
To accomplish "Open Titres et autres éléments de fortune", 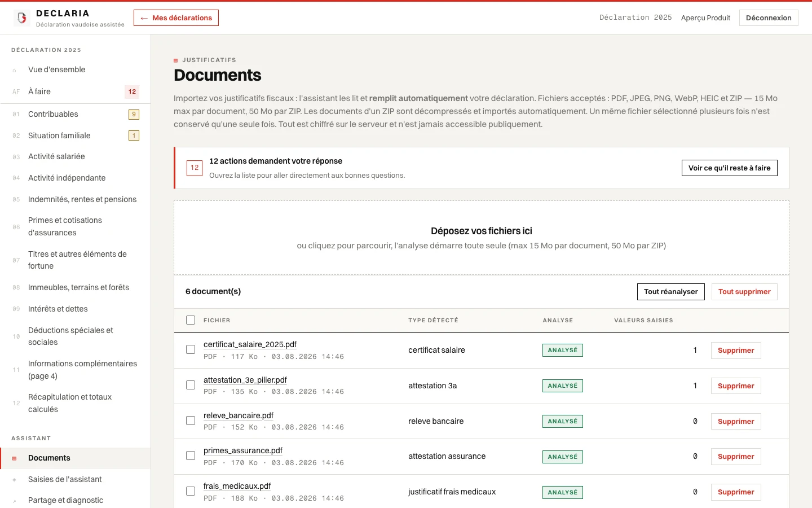I will click(75, 260).
